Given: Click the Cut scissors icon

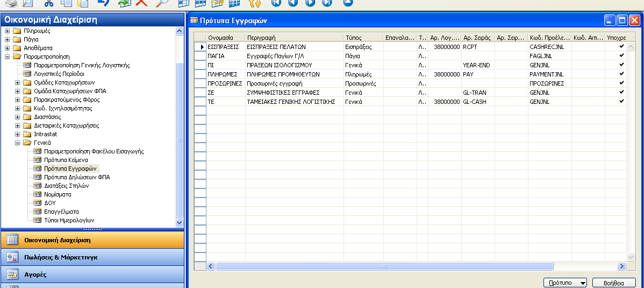Looking at the screenshot, I should point(49,3).
